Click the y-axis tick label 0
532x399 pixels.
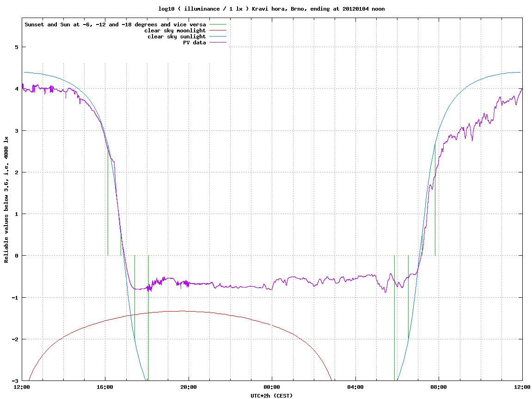16,256
